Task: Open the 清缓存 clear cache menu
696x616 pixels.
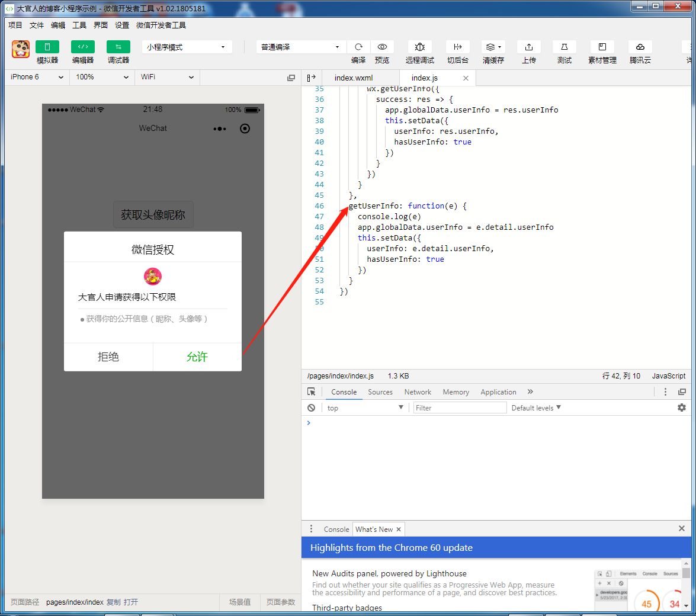Action: pos(493,47)
